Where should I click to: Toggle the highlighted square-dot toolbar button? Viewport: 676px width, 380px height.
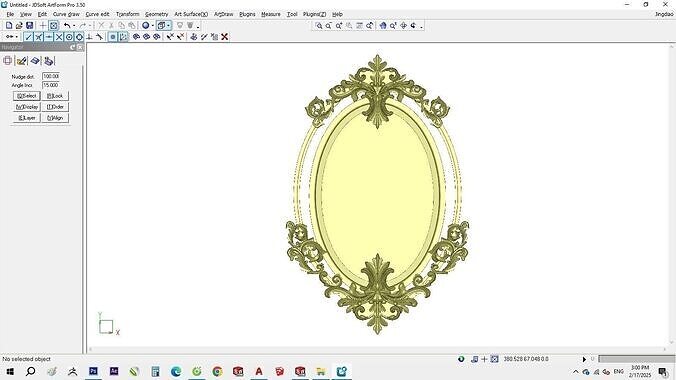click(x=113, y=37)
